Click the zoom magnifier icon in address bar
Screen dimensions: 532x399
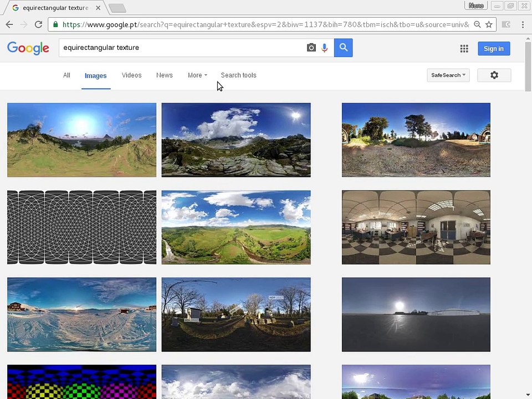(477, 24)
